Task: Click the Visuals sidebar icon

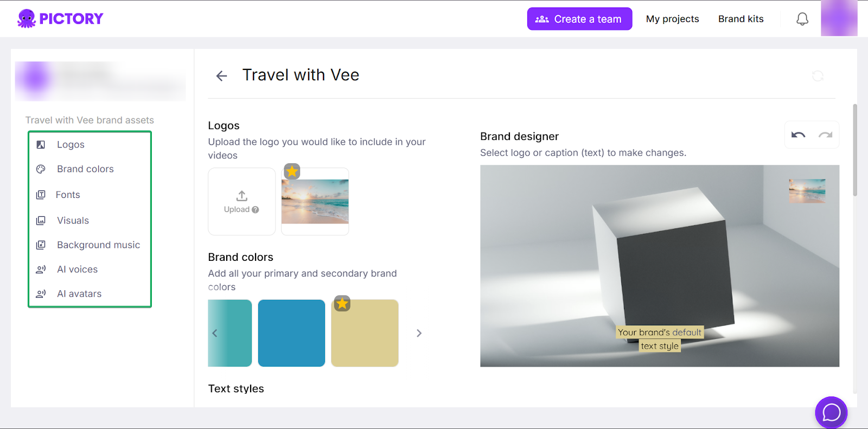Action: 41,221
